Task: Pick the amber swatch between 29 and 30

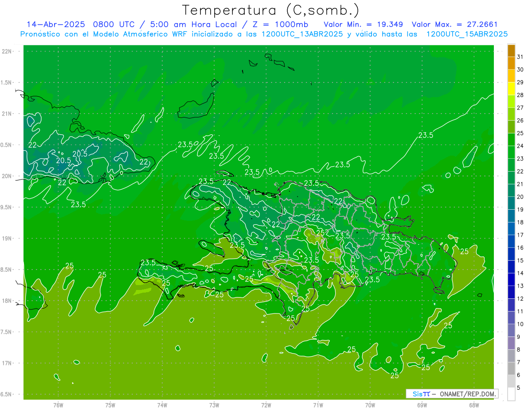Action: pyautogui.click(x=511, y=76)
